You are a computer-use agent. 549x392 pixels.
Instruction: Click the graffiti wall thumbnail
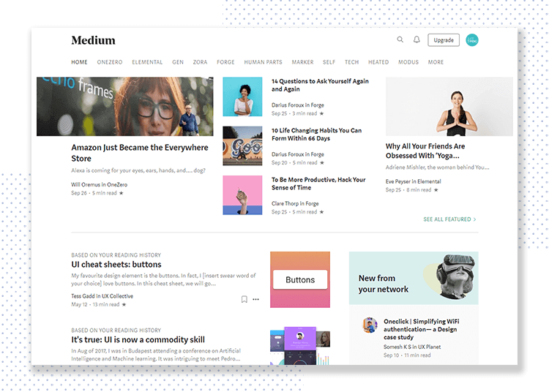tap(242, 146)
